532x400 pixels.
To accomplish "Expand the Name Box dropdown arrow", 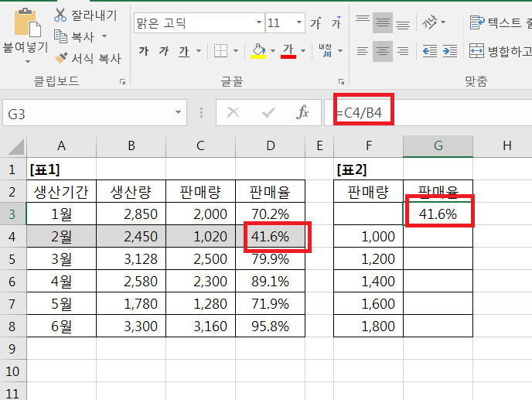I will (x=179, y=114).
